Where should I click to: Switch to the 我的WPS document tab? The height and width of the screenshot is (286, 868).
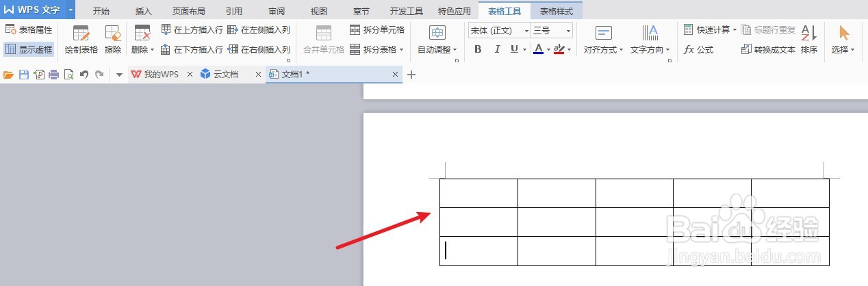point(155,75)
